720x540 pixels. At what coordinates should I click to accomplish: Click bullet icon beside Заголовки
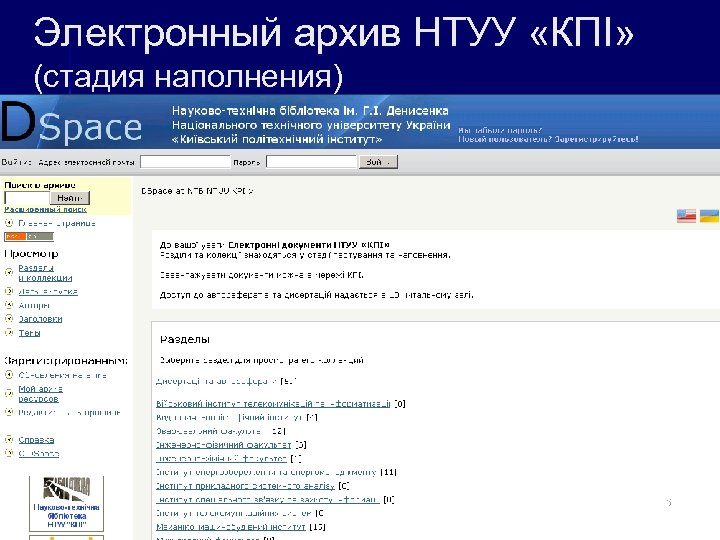point(9,319)
